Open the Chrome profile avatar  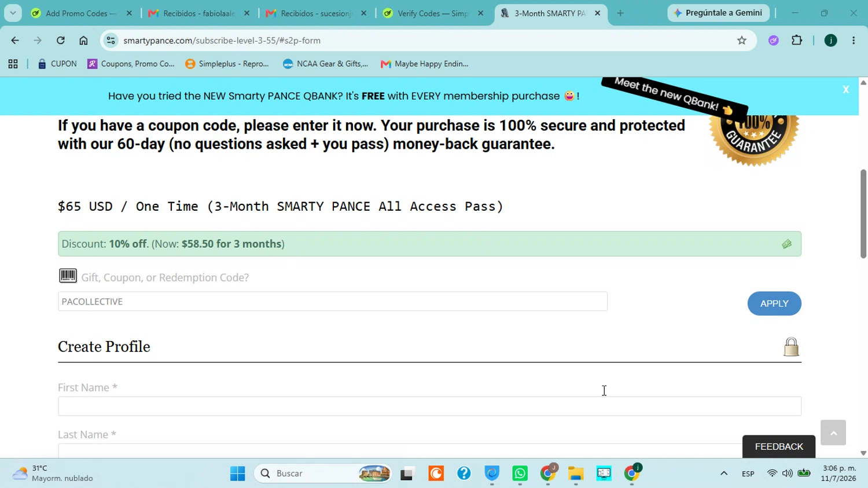[x=830, y=41]
